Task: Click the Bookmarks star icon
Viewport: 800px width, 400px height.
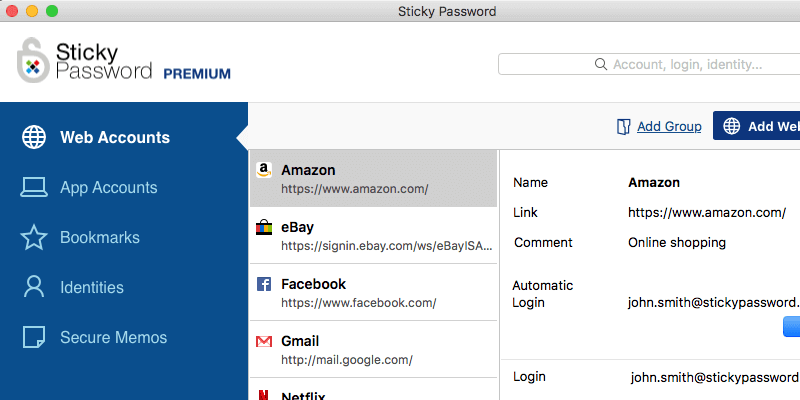Action: pyautogui.click(x=34, y=238)
